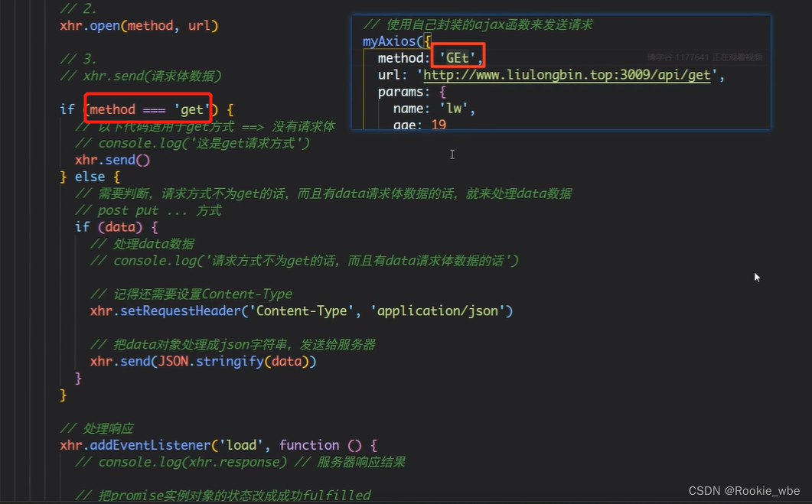Click the comment // 需要判断，请求方式不为get的话
Image resolution: width=812 pixels, height=504 pixels.
click(x=323, y=193)
